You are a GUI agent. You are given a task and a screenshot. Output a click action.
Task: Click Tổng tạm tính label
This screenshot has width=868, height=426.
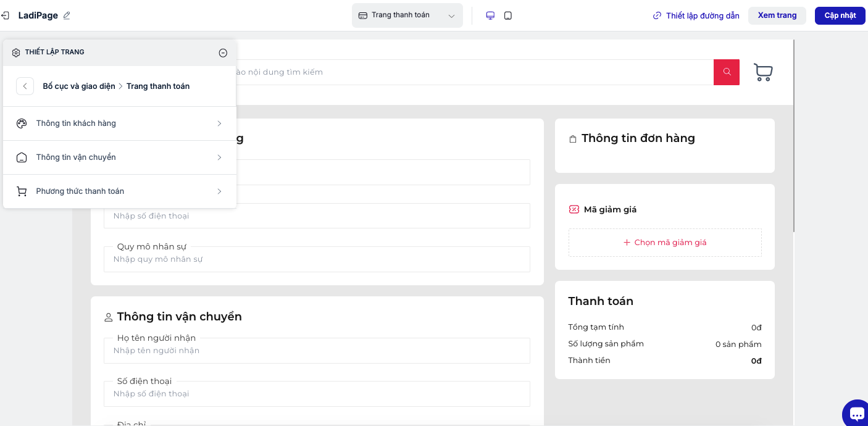point(596,327)
